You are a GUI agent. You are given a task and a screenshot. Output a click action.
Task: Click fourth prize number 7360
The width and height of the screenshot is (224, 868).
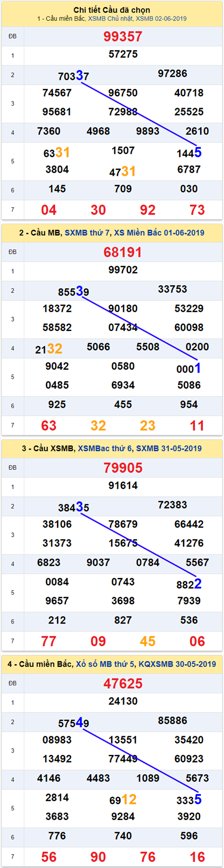click(x=49, y=131)
